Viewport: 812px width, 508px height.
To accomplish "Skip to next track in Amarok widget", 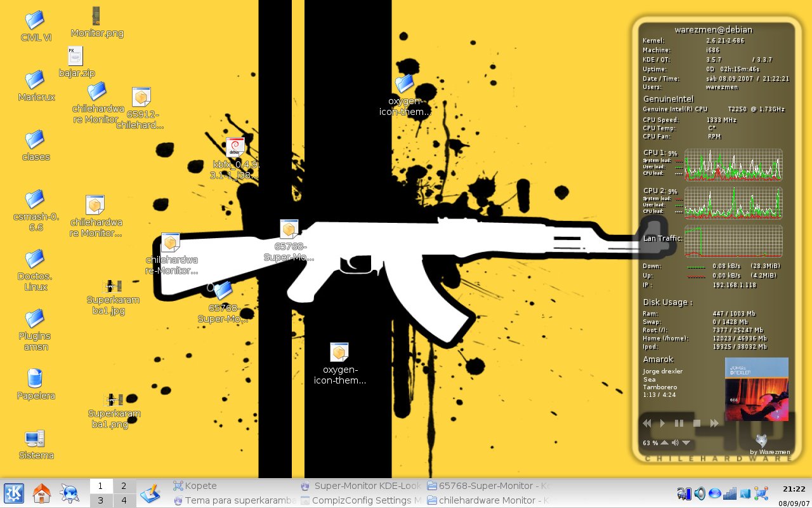I will pos(714,423).
